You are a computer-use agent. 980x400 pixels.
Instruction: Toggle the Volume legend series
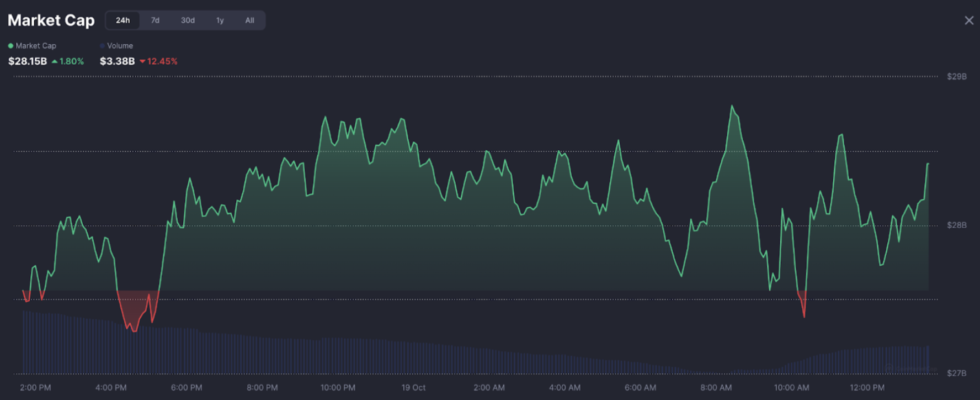coord(119,46)
